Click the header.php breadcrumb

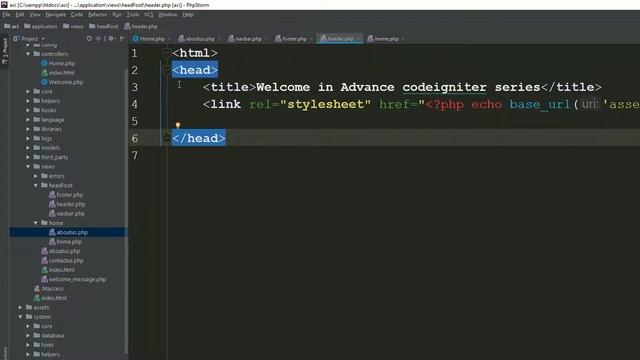point(141,27)
